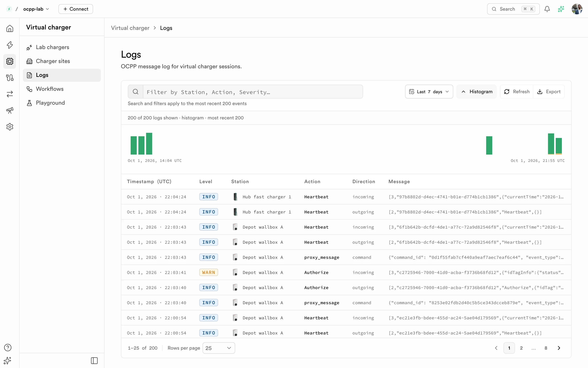Open the sparkle assistant icon at bottom left

[8, 360]
